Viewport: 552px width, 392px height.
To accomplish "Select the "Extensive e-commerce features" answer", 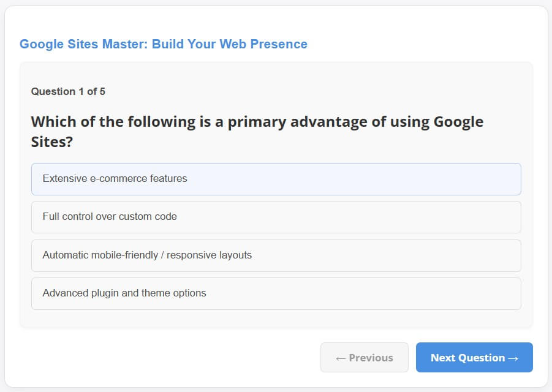I will tap(276, 179).
